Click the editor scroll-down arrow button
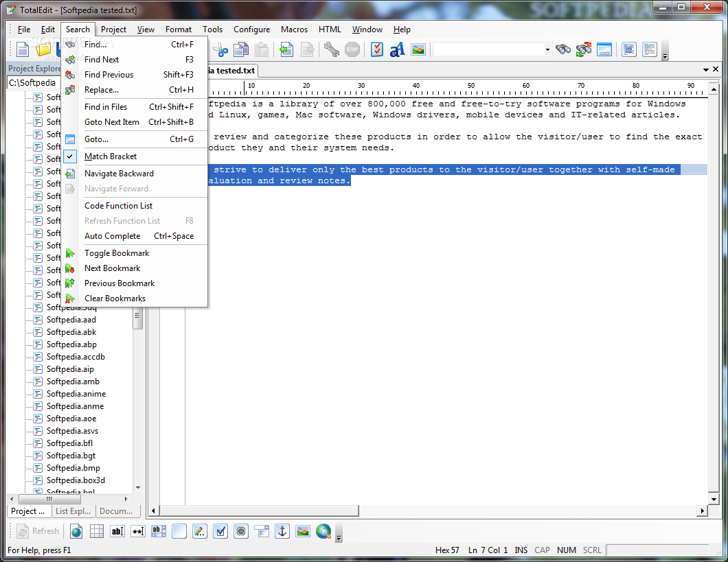728x562 pixels. [x=714, y=499]
